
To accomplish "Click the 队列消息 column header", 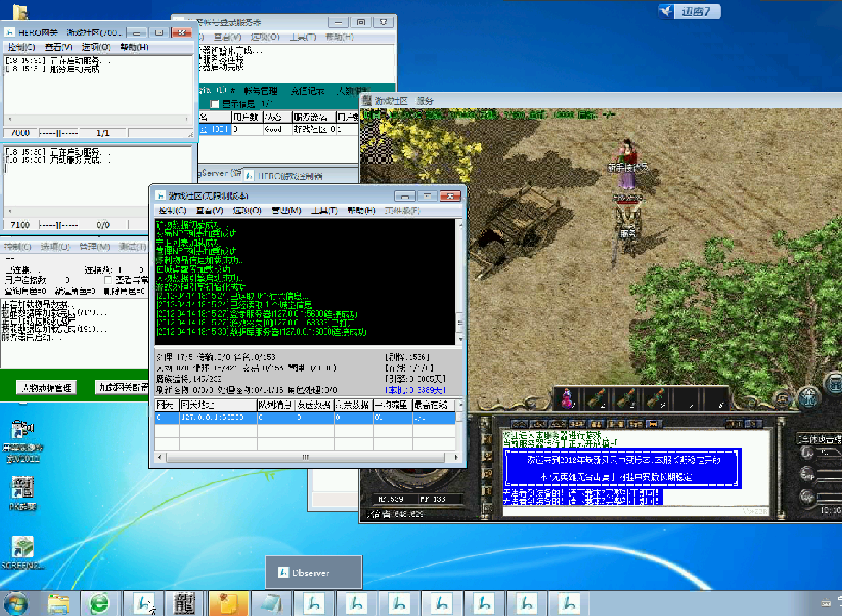I will click(x=276, y=404).
